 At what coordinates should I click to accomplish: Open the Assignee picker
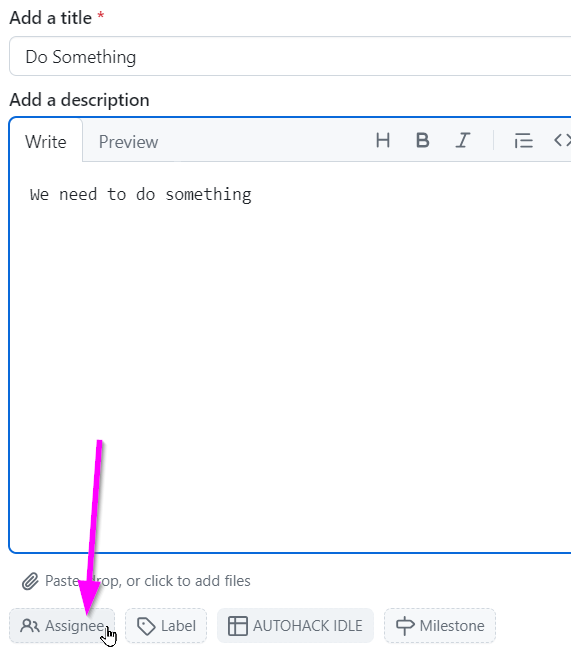coord(62,626)
